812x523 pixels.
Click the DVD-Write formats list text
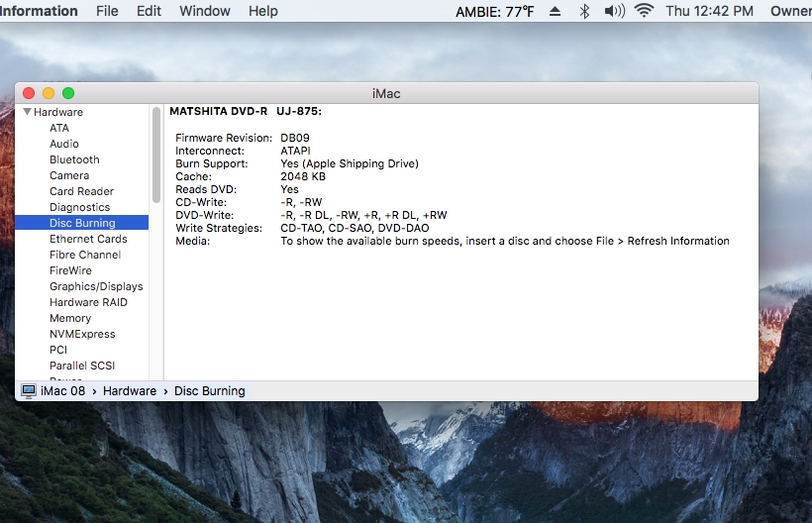[x=363, y=215]
